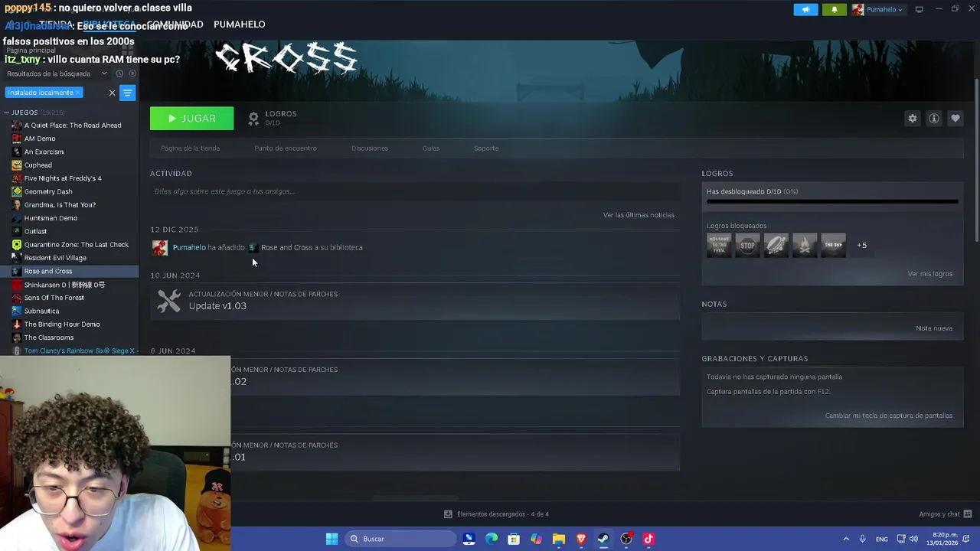Viewport: 980px width, 551px height.
Task: Select 'Quarantine Zone: The Last Check'
Action: tap(76, 245)
